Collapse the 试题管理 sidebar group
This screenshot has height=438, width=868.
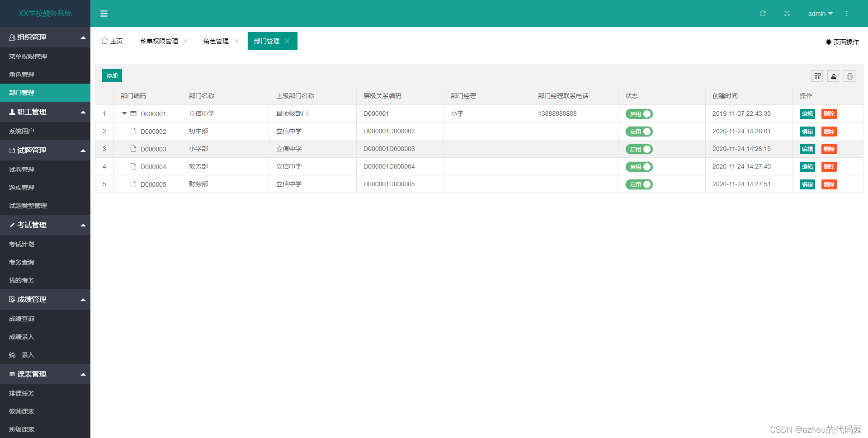[45, 150]
